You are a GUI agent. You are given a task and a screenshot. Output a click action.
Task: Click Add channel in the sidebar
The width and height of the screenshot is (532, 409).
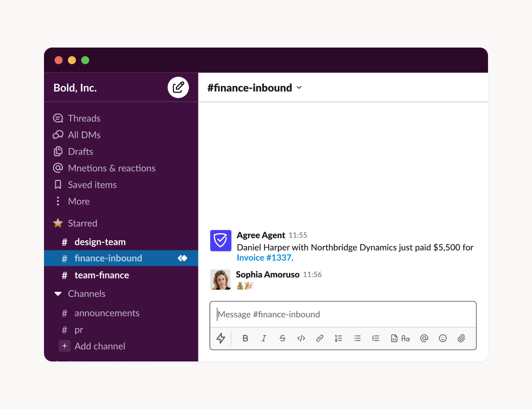[x=99, y=346]
